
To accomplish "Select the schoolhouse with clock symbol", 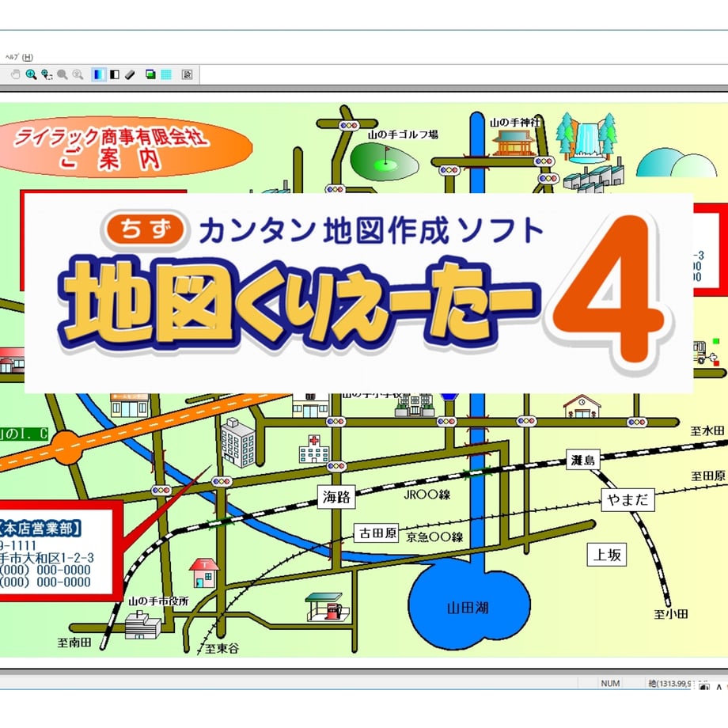I will [582, 406].
